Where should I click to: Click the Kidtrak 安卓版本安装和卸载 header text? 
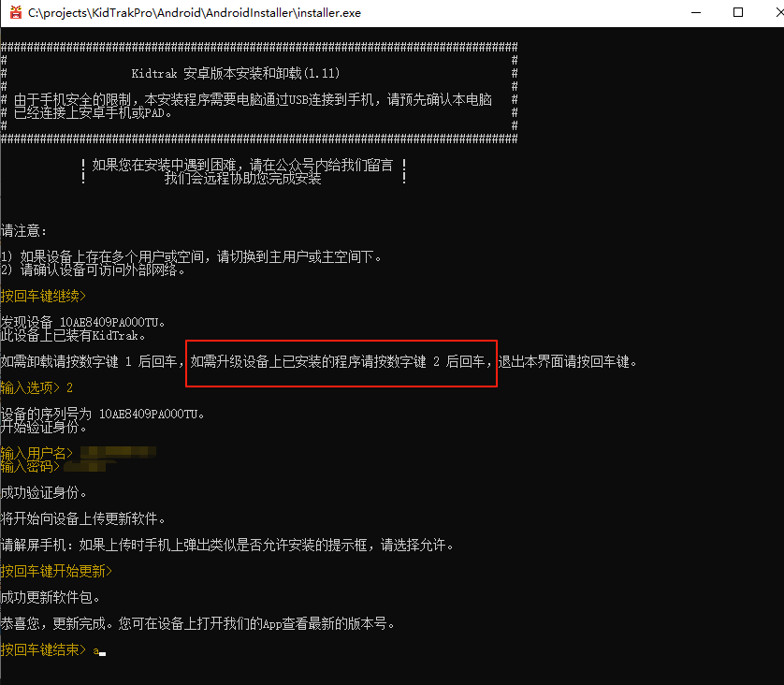243,73
